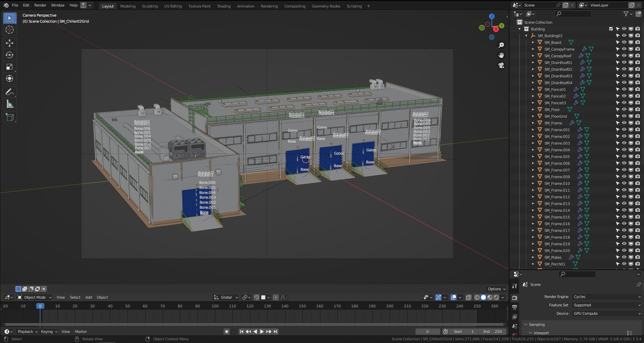Click the Options button in viewport

coord(496,289)
